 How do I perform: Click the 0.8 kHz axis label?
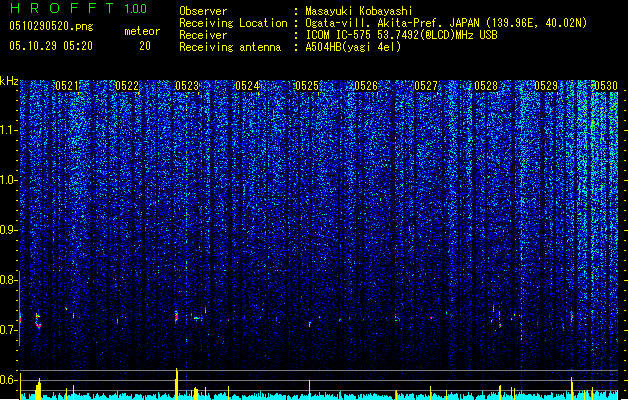pos(8,280)
